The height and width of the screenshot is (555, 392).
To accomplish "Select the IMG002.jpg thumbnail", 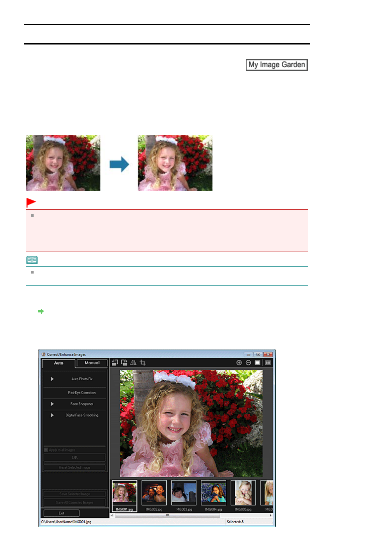I will (154, 493).
